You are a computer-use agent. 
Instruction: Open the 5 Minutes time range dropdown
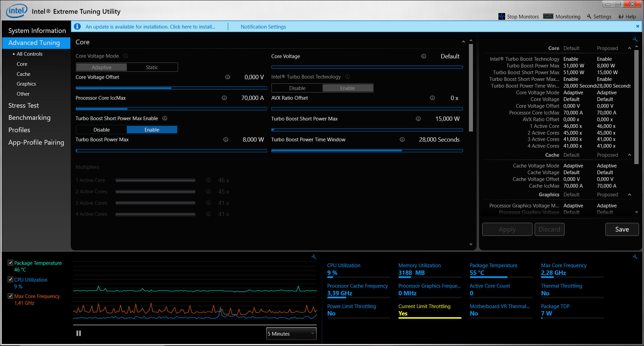tap(291, 334)
